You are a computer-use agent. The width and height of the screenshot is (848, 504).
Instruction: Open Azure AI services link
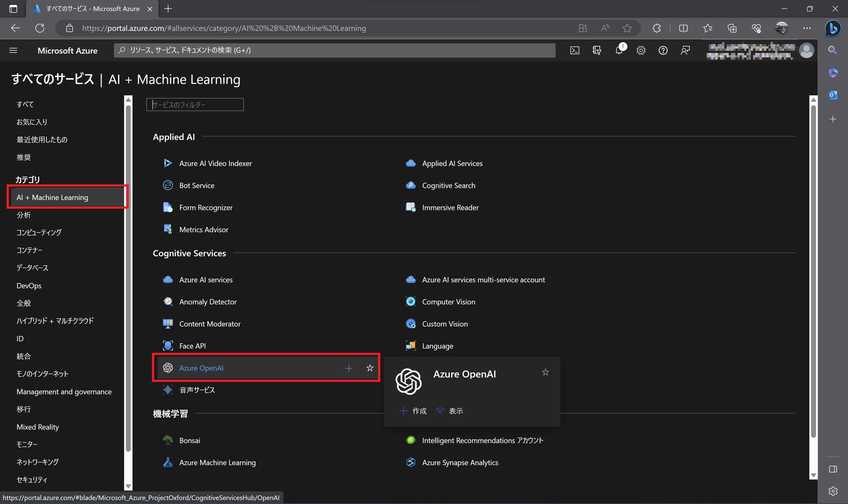coord(206,279)
